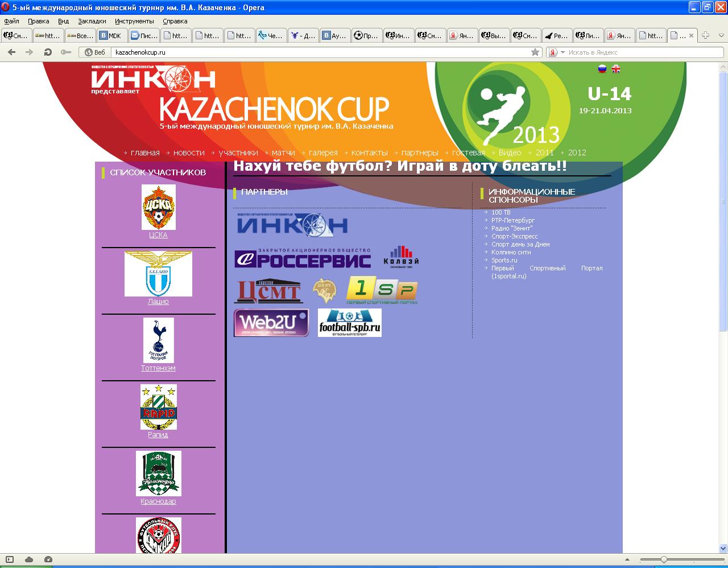Click the blue ИНКОН logo under Партнеры
This screenshot has height=568, width=728.
[x=292, y=225]
